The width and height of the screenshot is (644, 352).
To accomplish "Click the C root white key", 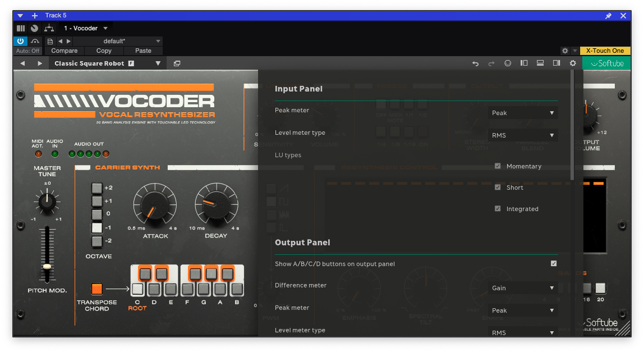I will [x=137, y=289].
